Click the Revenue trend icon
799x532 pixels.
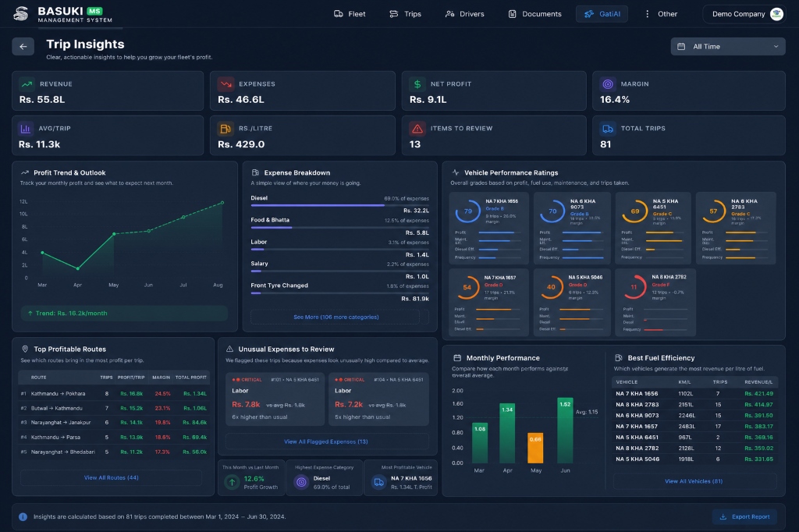pyautogui.click(x=27, y=84)
